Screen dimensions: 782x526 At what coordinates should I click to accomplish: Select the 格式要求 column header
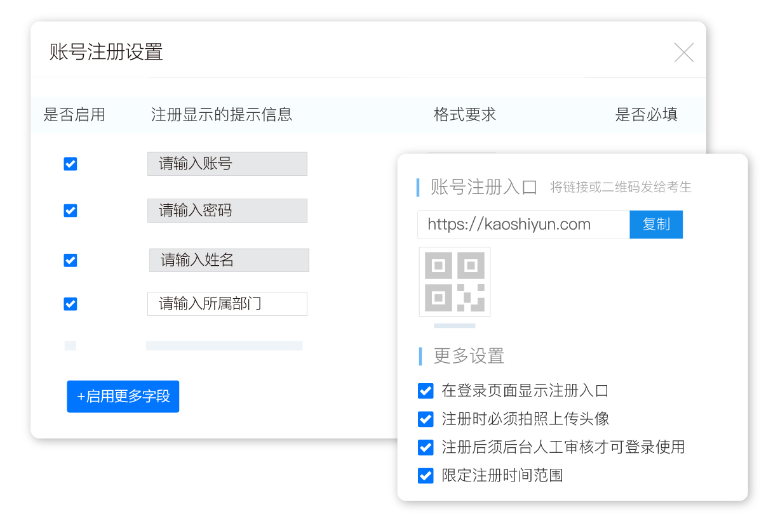[465, 115]
